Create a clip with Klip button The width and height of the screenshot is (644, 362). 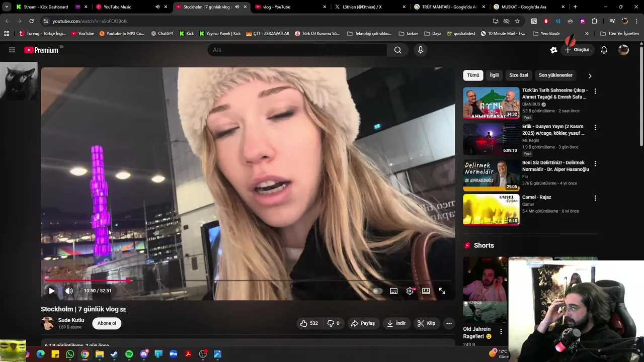[x=426, y=323]
